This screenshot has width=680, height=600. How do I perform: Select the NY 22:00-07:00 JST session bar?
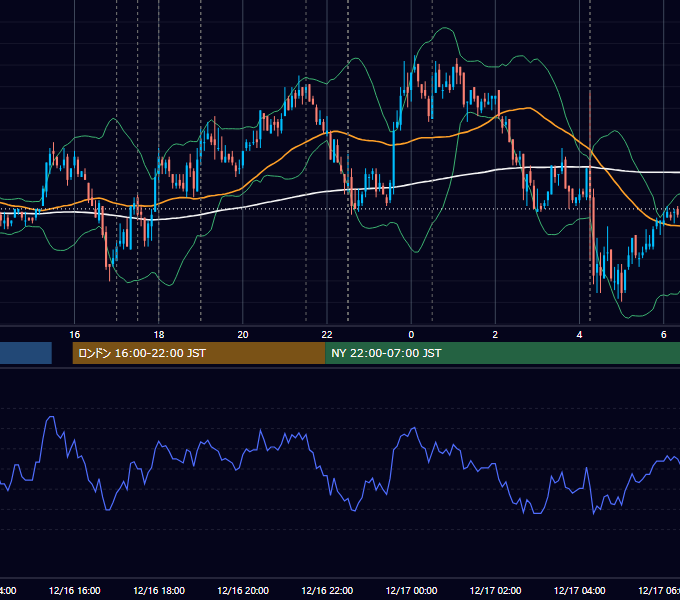(x=502, y=353)
